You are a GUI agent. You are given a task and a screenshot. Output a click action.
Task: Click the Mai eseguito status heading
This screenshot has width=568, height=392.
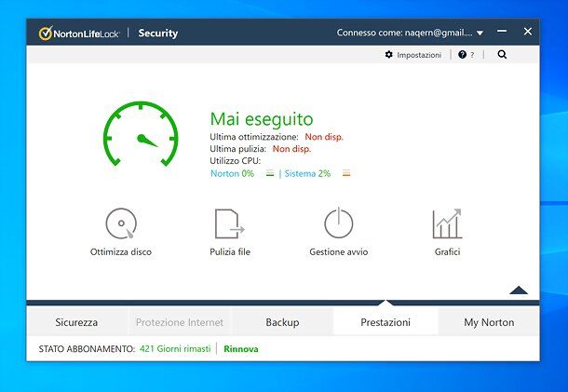point(262,119)
